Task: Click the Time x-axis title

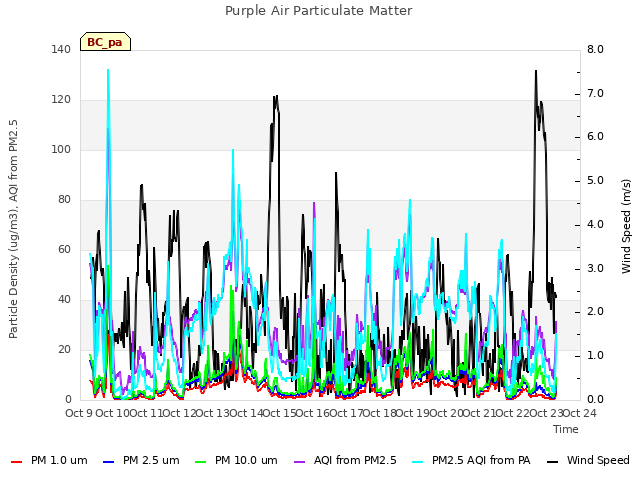Action: [x=566, y=429]
